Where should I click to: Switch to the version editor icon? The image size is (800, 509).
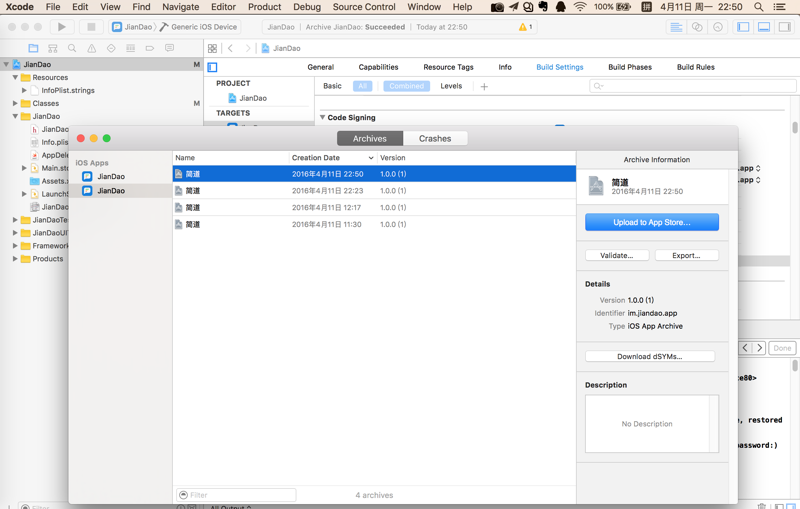pyautogui.click(x=718, y=27)
